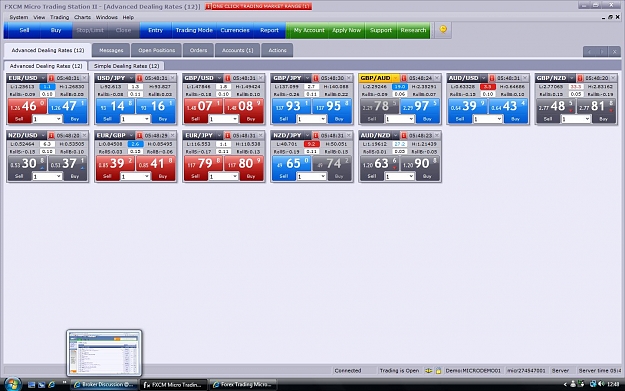Remove the AUD/NZD rate tile with its X
Screen dimensions: 625x391
pyautogui.click(x=437, y=136)
